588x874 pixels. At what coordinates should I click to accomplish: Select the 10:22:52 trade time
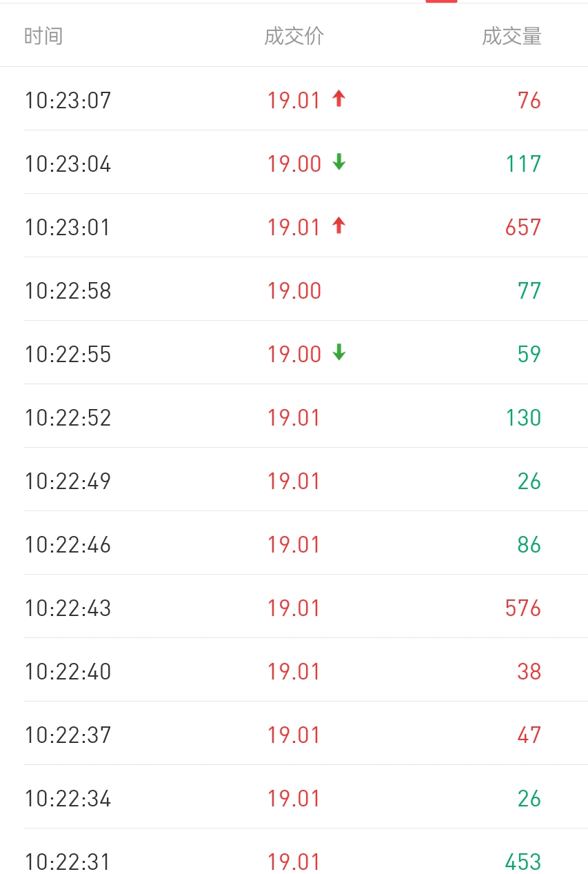[x=68, y=418]
